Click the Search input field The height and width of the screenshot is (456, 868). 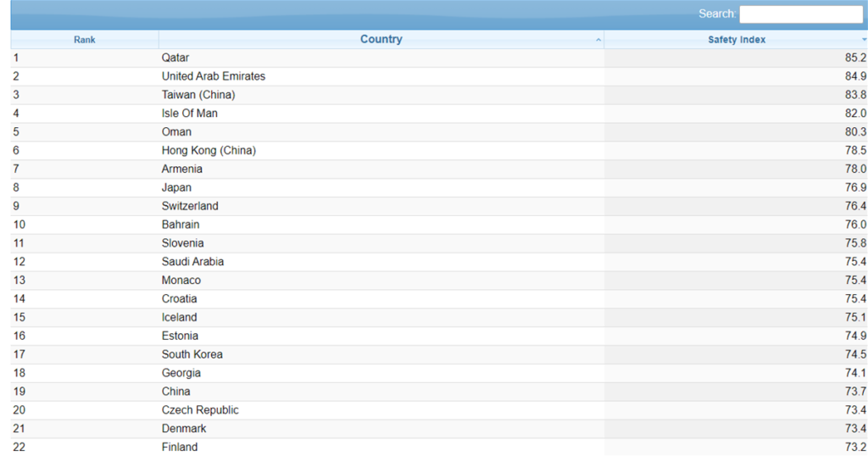[801, 14]
